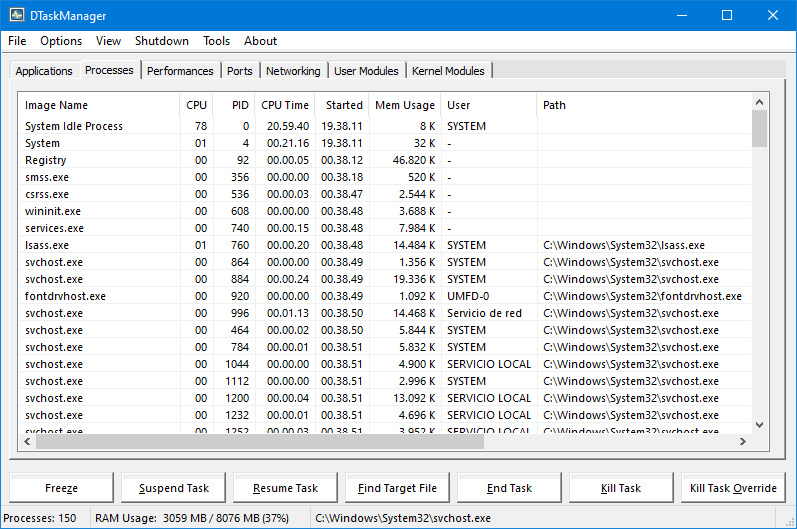Select the System Idle Process row
Image resolution: width=797 pixels, height=529 pixels.
385,126
